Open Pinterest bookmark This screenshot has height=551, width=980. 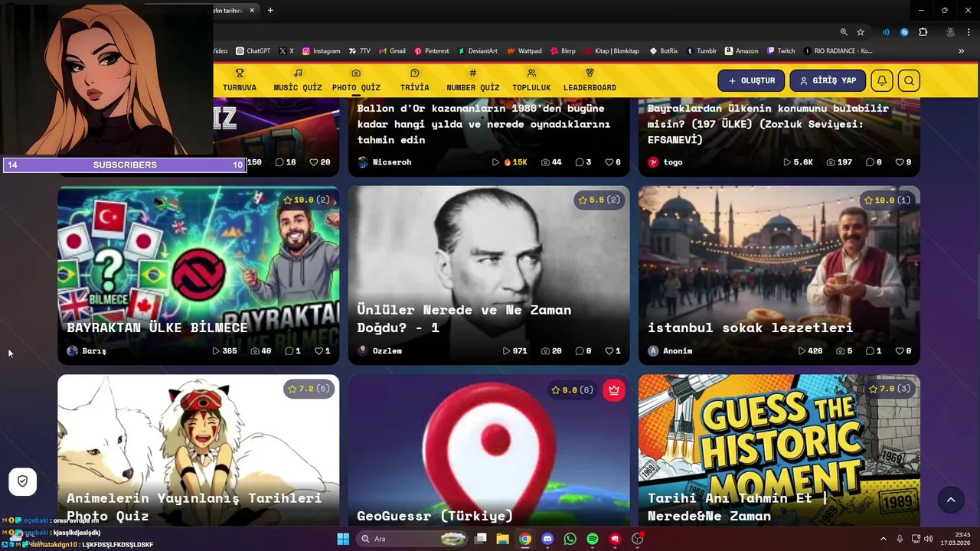click(x=432, y=51)
